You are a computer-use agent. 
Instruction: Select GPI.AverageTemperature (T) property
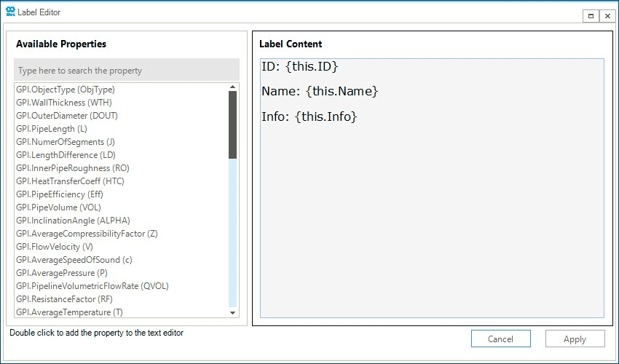[69, 312]
